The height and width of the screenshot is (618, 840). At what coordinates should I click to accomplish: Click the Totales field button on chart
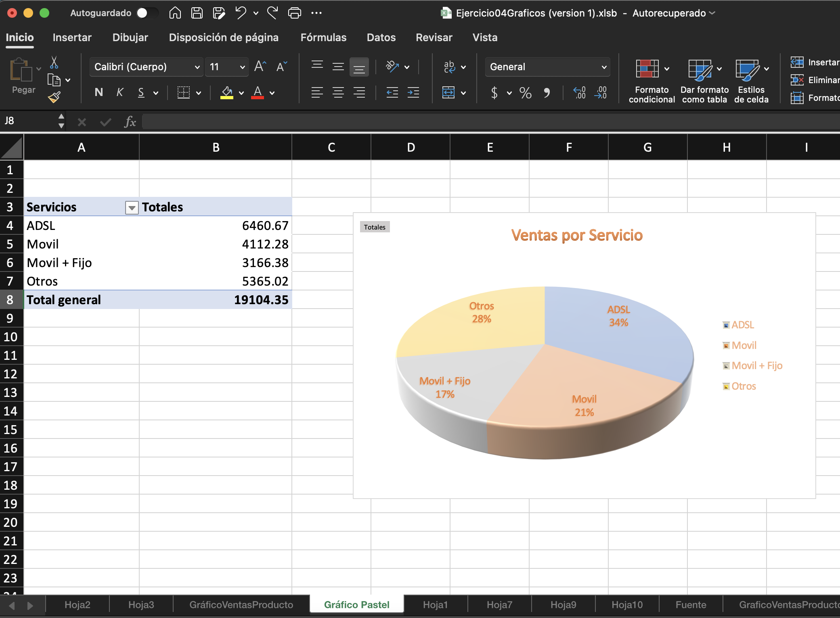(x=375, y=227)
